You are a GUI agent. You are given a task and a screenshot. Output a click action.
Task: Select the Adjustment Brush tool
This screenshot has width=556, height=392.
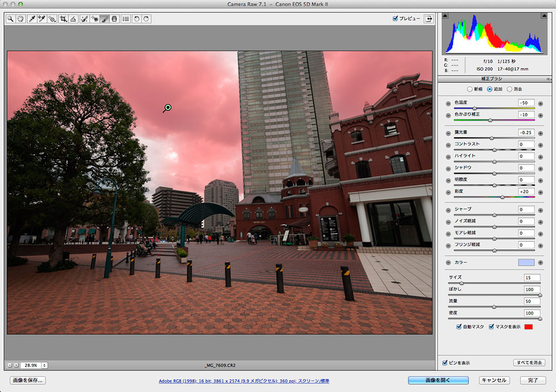105,19
